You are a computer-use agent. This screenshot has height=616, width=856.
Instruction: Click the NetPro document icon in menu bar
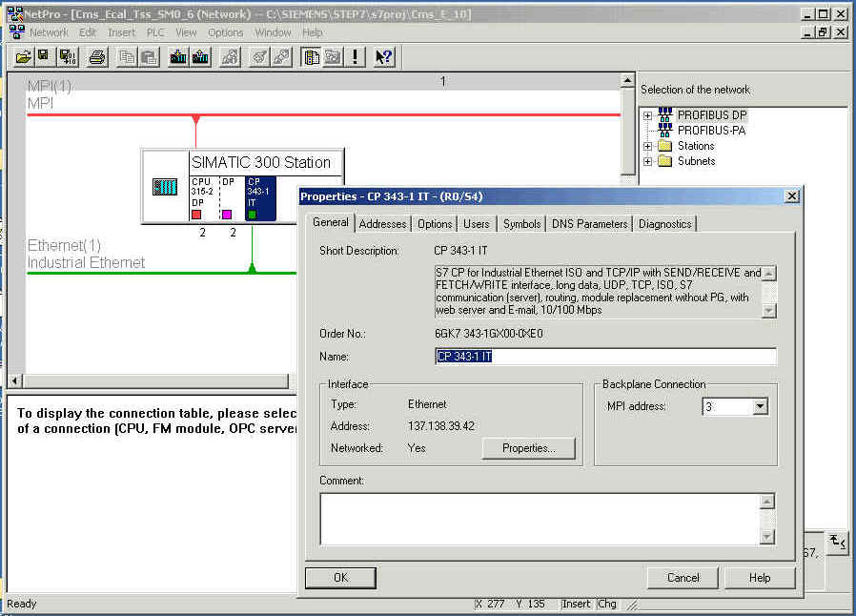pos(16,32)
